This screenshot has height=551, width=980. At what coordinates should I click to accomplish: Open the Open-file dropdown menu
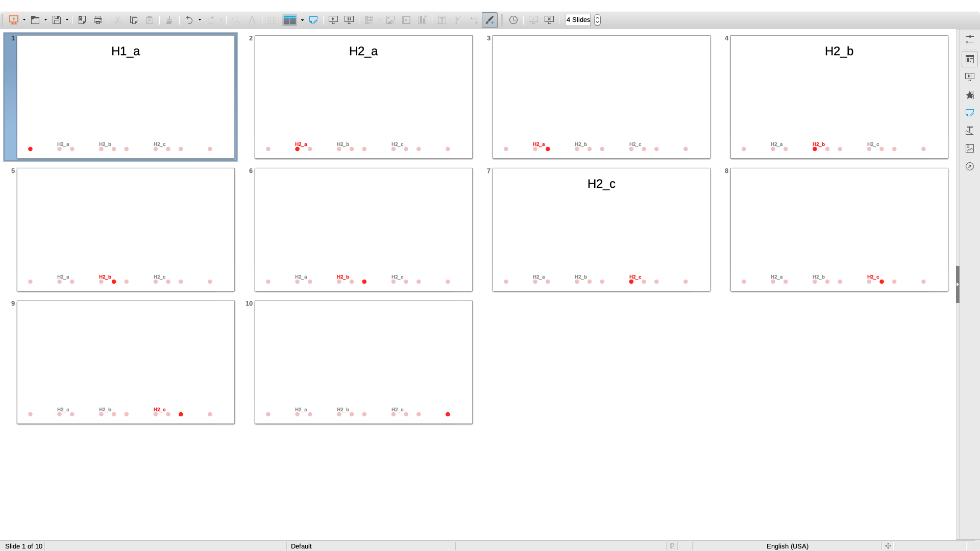(45, 20)
